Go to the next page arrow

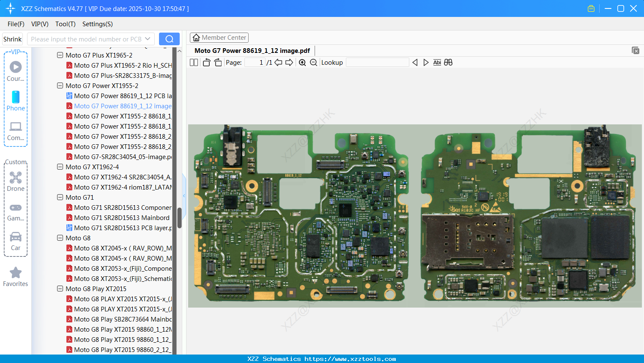[289, 63]
